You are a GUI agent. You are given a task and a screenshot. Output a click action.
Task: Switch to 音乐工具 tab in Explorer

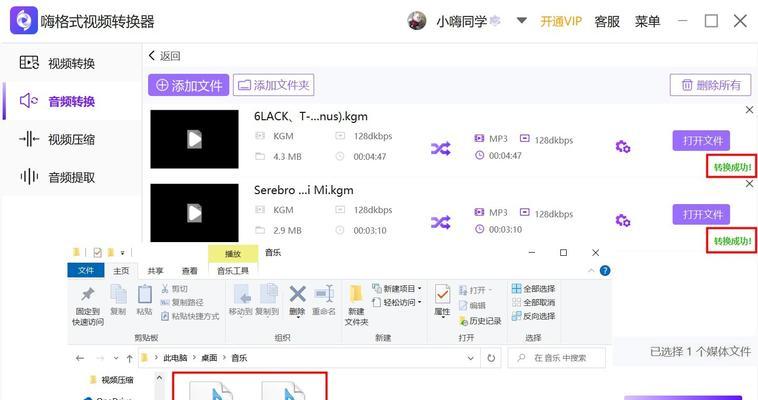233,271
